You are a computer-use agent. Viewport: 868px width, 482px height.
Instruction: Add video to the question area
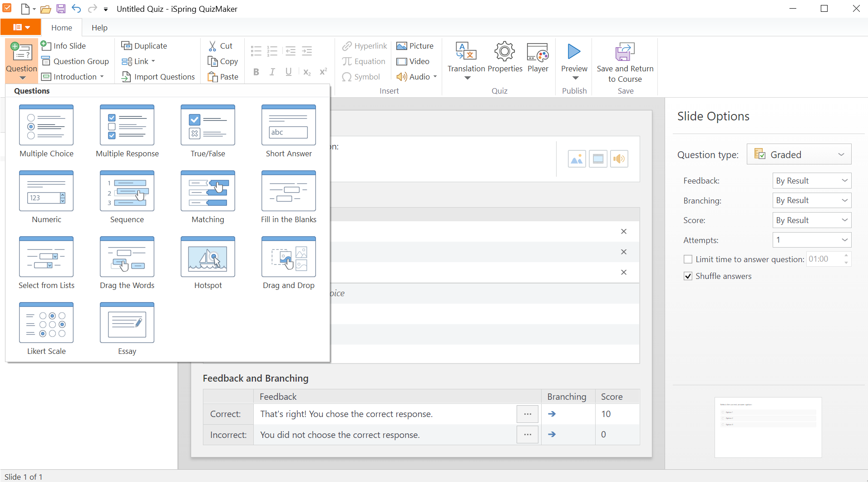(598, 159)
